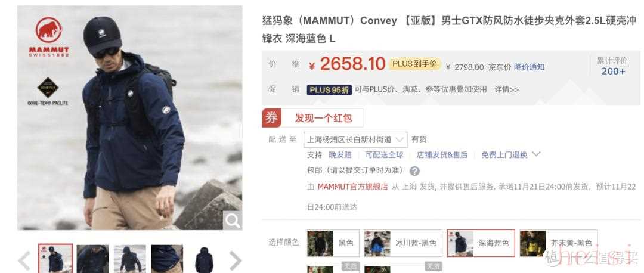The width and height of the screenshot is (644, 273).
Task: Select the 深海蓝色 color swatch
Action: (481, 243)
